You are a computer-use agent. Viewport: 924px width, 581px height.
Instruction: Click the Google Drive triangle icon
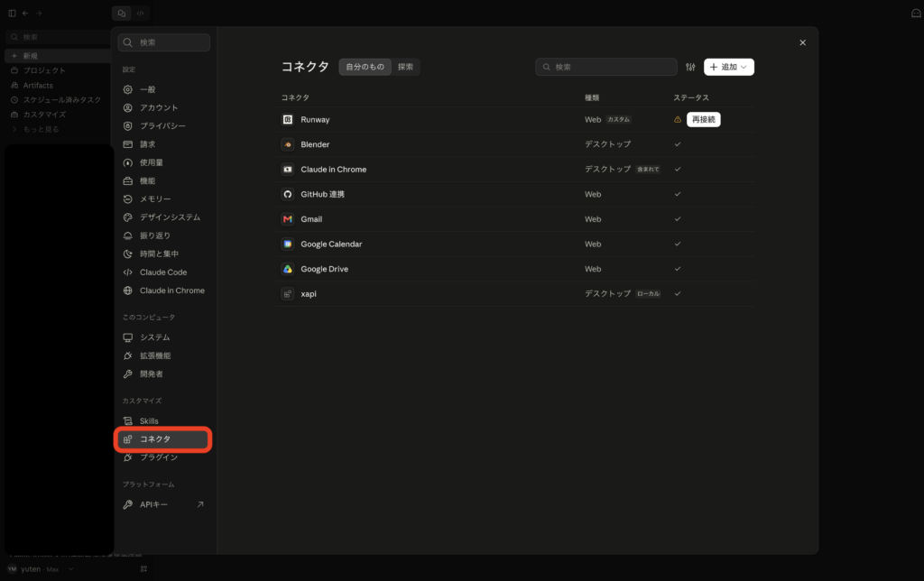click(288, 269)
